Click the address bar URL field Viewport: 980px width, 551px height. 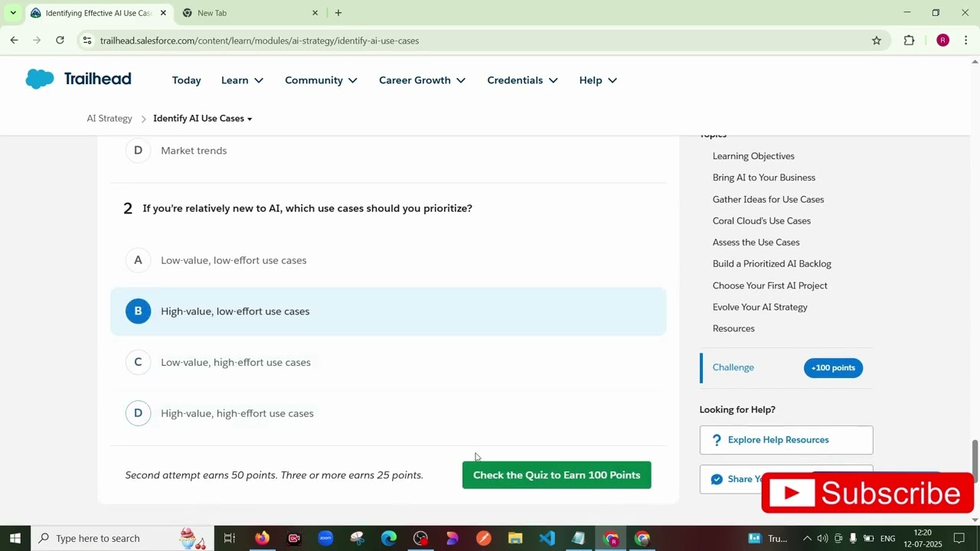tap(482, 41)
